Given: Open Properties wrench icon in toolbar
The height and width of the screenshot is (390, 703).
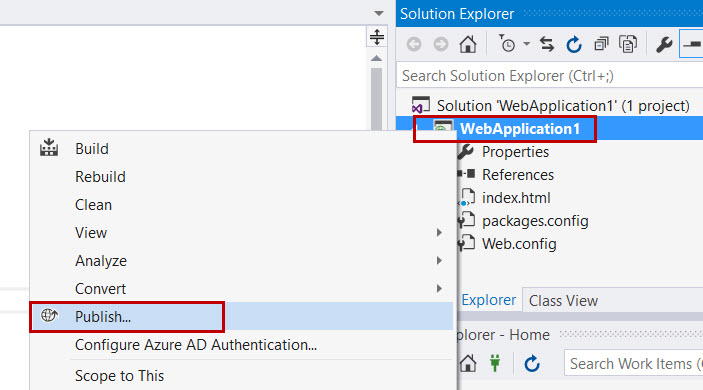Looking at the screenshot, I should point(664,44).
